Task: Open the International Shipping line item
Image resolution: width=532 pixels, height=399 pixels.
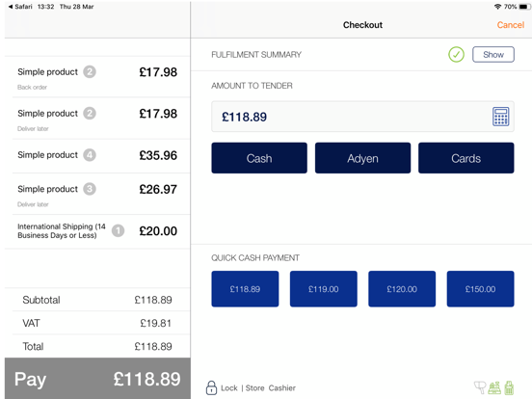Action: pyautogui.click(x=97, y=231)
